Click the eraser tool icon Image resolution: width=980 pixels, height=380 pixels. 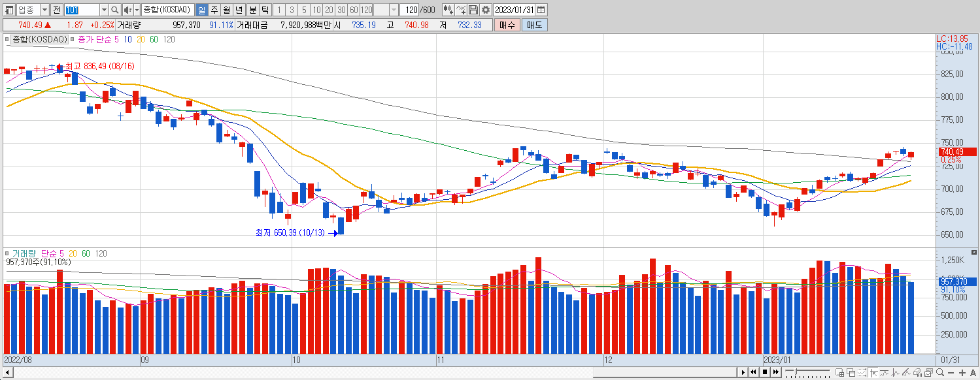point(918,373)
